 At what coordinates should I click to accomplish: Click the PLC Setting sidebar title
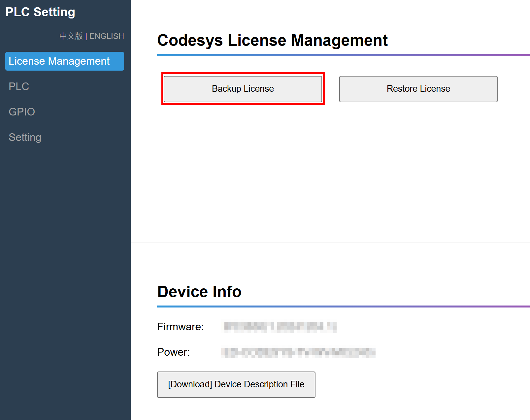tap(40, 12)
